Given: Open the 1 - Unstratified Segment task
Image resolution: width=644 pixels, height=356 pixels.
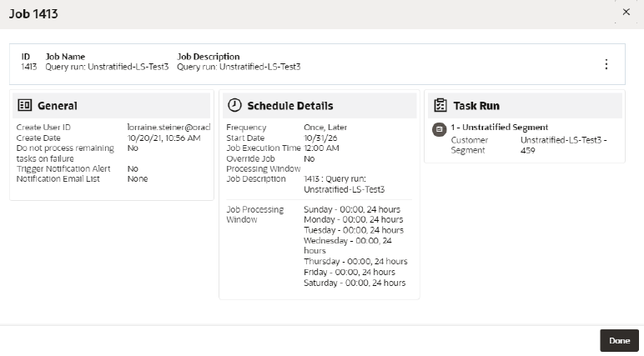Looking at the screenshot, I should pyautogui.click(x=500, y=128).
